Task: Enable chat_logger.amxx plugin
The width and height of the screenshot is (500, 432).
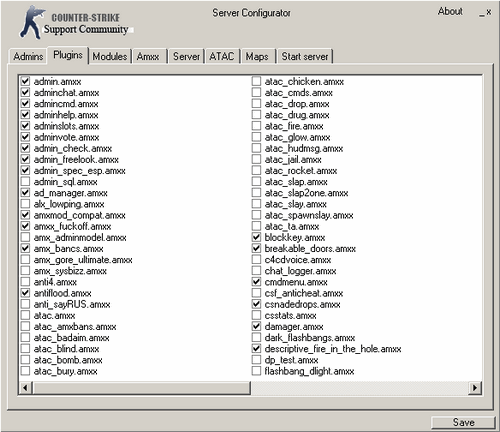Action: click(256, 271)
